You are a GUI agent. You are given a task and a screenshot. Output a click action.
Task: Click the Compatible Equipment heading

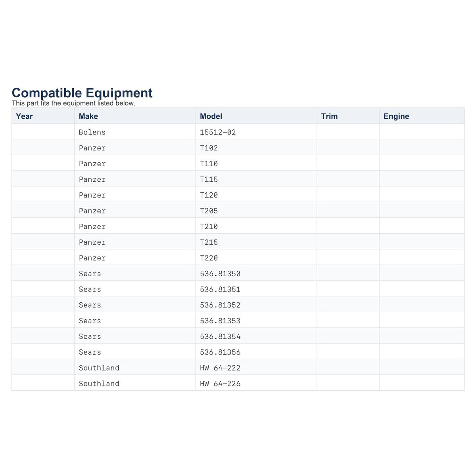(82, 92)
